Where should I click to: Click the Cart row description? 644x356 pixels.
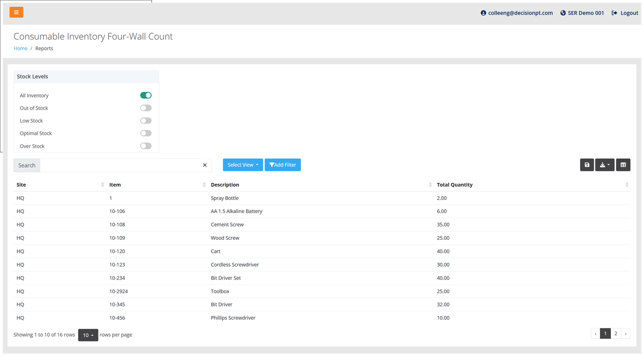click(x=215, y=251)
